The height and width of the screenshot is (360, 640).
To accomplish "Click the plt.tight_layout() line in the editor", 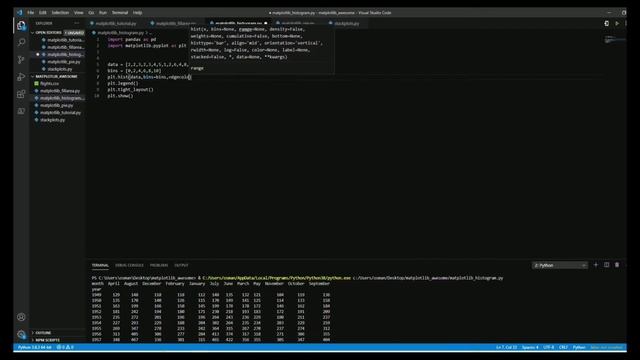I will click(x=130, y=89).
